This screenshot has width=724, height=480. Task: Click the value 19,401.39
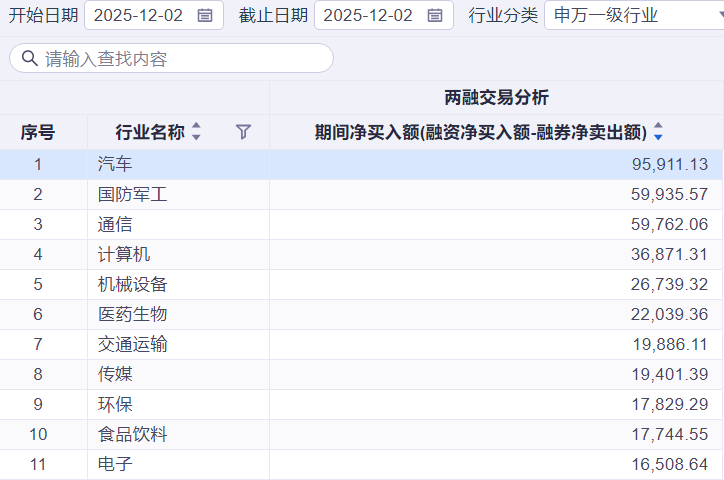pos(670,374)
